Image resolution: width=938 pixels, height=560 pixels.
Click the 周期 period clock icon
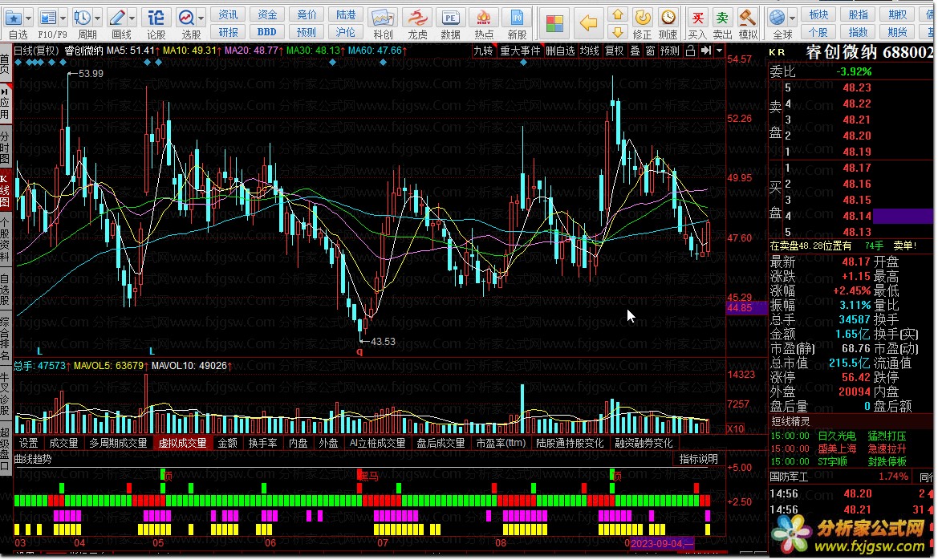[x=83, y=18]
